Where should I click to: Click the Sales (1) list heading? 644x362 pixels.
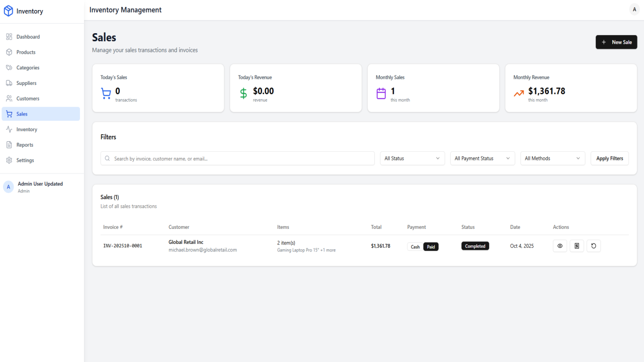pyautogui.click(x=110, y=197)
